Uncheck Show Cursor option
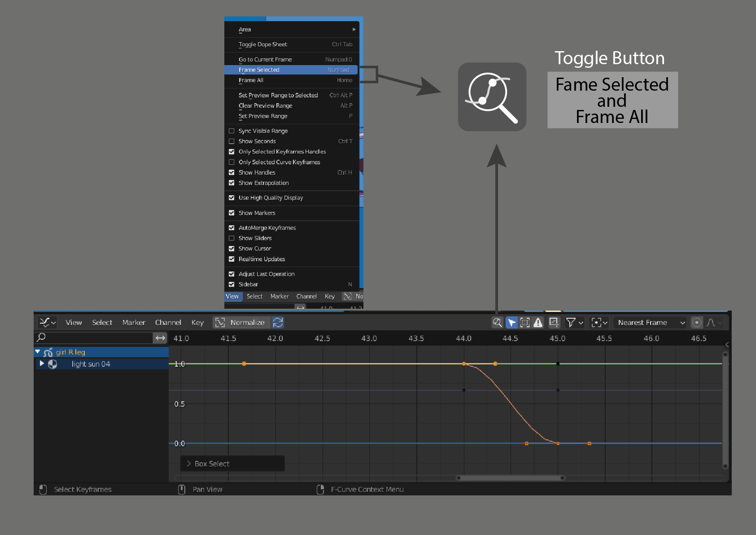Screen dimensions: 756x535 [232, 248]
